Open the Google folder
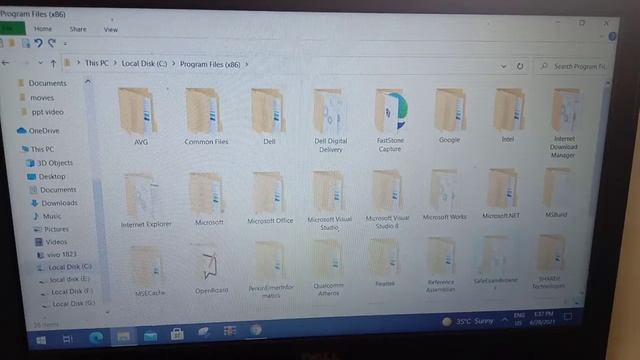640x360 pixels. pyautogui.click(x=449, y=116)
